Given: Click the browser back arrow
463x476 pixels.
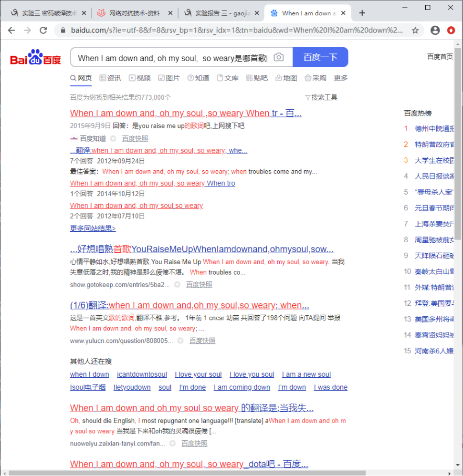Looking at the screenshot, I should [11, 31].
